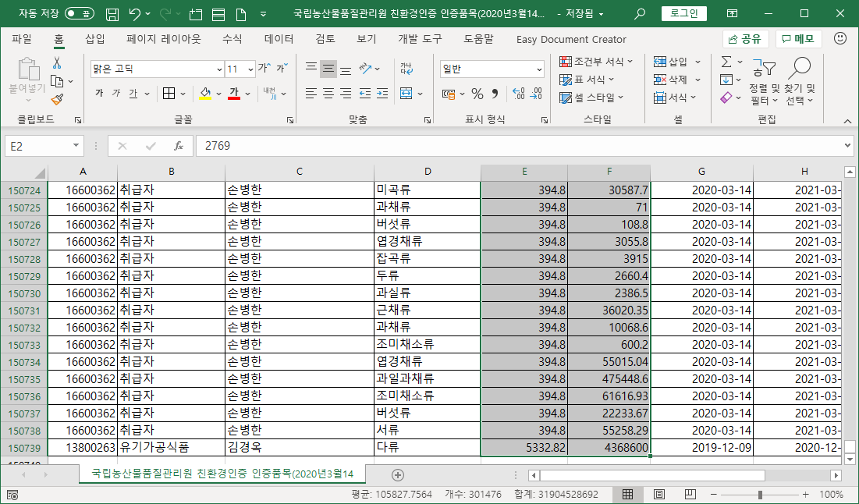Click the 로그인 sign-in button

tap(683, 14)
